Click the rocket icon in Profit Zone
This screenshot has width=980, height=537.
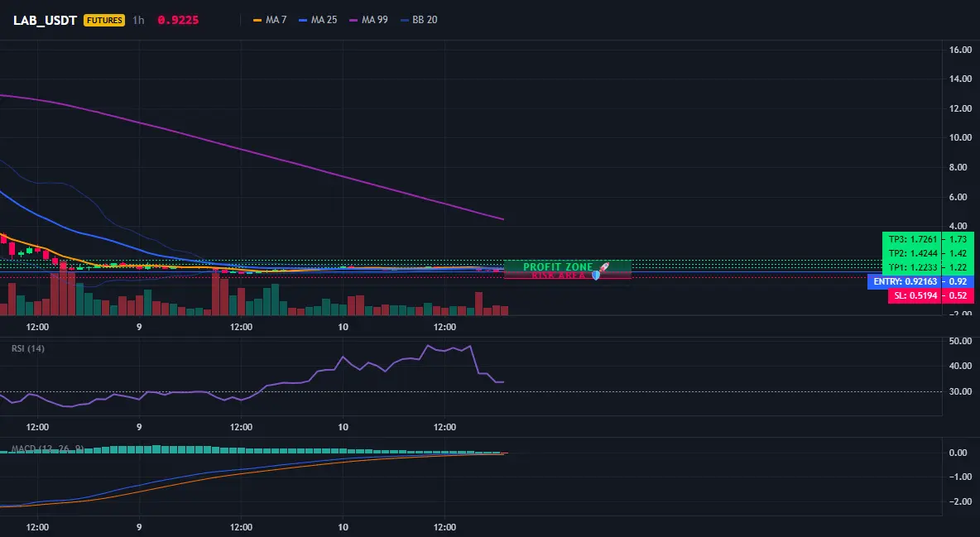coord(603,267)
